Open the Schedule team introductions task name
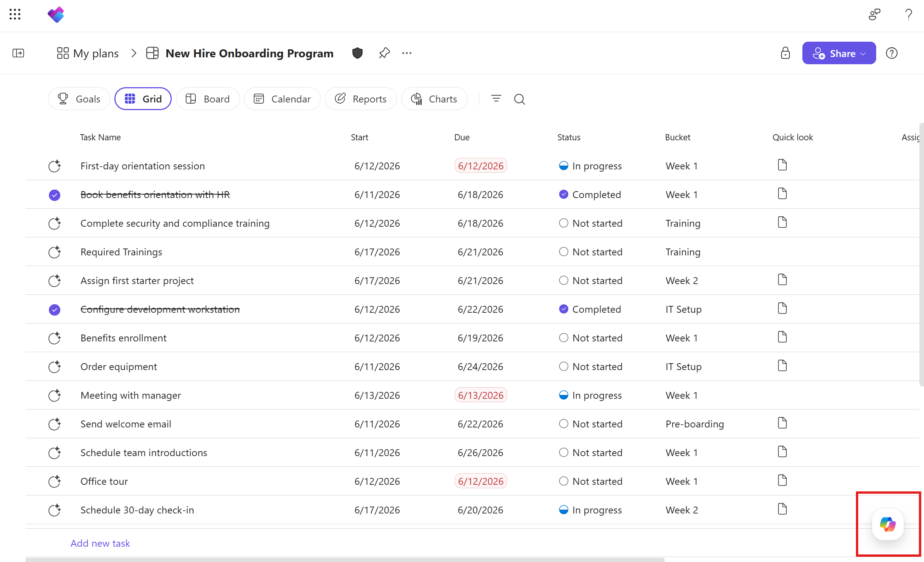924x562 pixels. click(x=144, y=453)
